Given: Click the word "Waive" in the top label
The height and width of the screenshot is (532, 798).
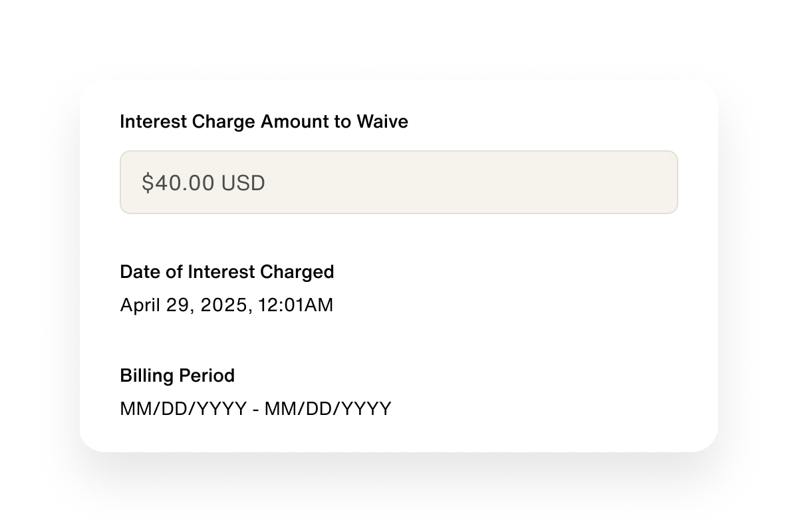Looking at the screenshot, I should 382,122.
